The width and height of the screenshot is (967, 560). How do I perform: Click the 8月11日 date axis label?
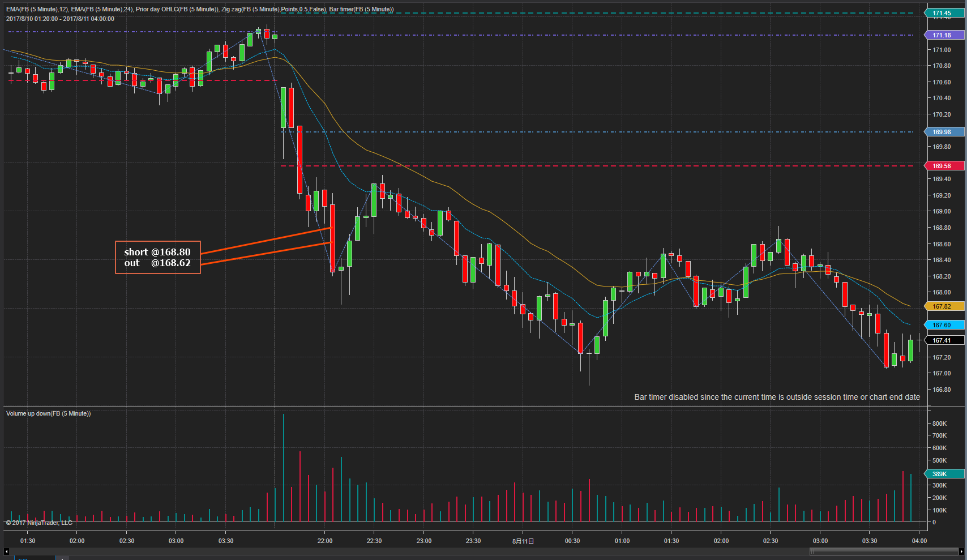[523, 541]
